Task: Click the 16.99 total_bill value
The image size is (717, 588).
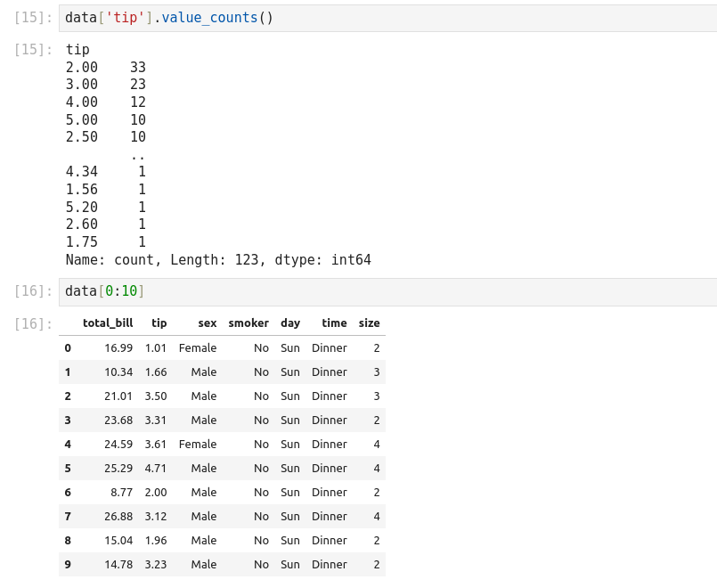Action: (x=118, y=348)
